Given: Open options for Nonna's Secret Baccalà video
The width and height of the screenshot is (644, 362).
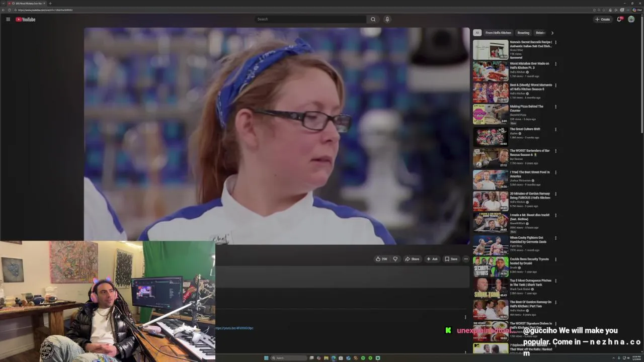Looking at the screenshot, I should point(555,43).
